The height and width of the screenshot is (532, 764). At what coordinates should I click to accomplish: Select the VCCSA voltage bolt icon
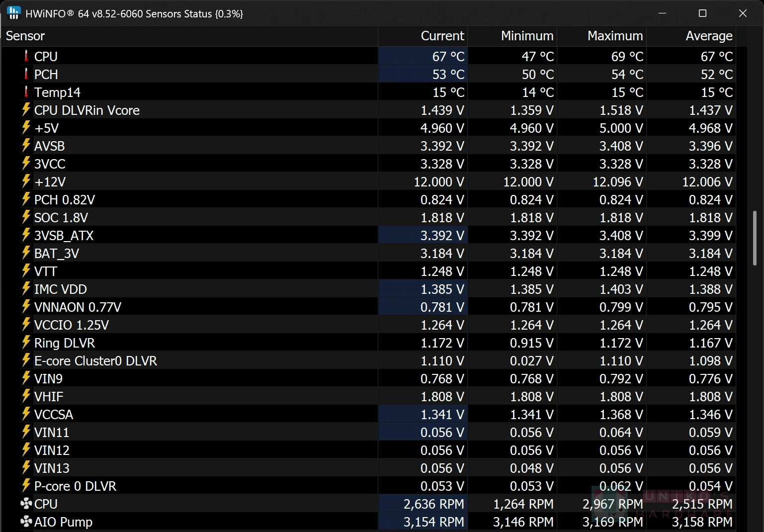coord(26,414)
